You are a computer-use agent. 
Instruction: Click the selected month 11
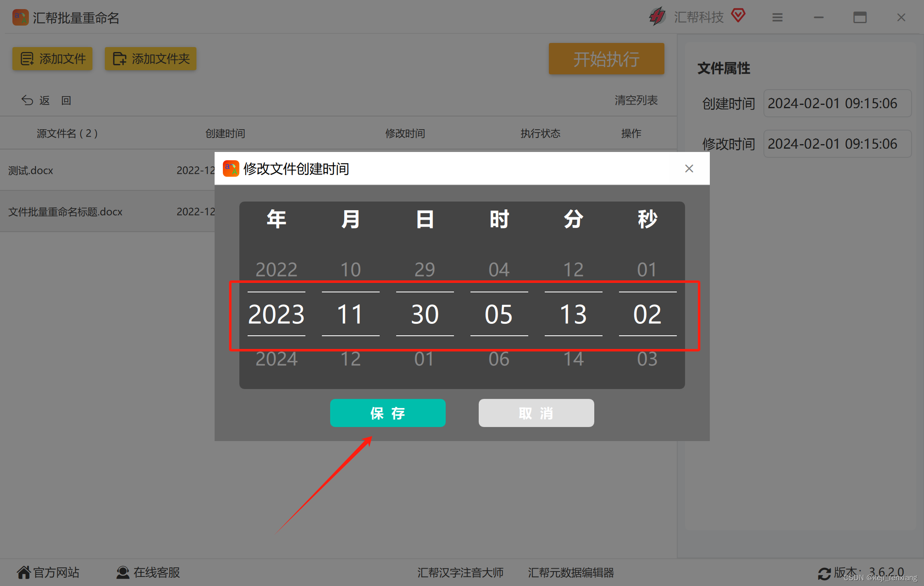(350, 314)
